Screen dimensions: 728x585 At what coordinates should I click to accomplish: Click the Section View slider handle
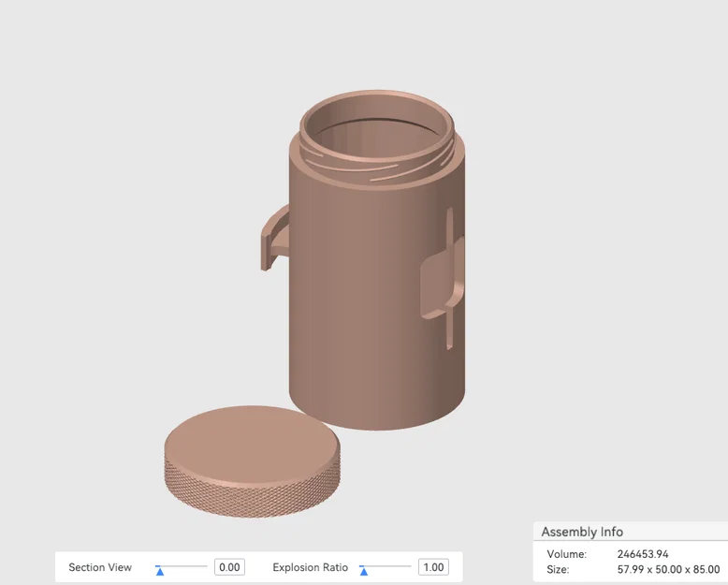(160, 571)
